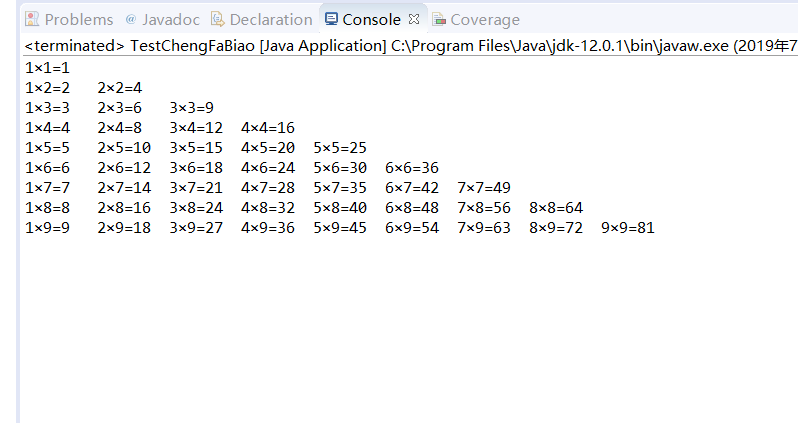
Task: Click the Console monitor icon
Action: (x=331, y=19)
